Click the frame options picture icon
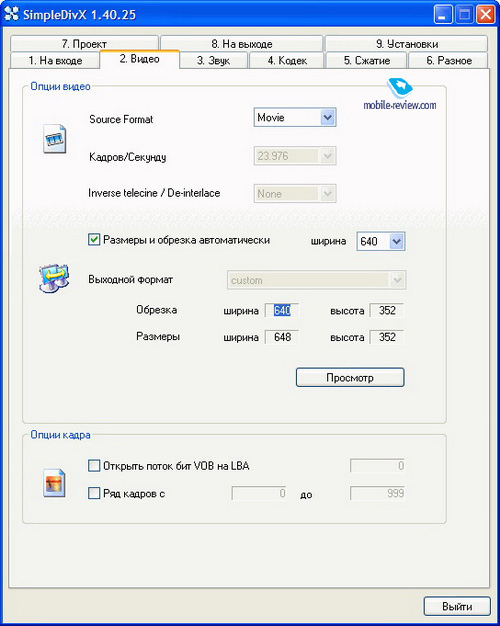This screenshot has width=500, height=626. coord(54,483)
